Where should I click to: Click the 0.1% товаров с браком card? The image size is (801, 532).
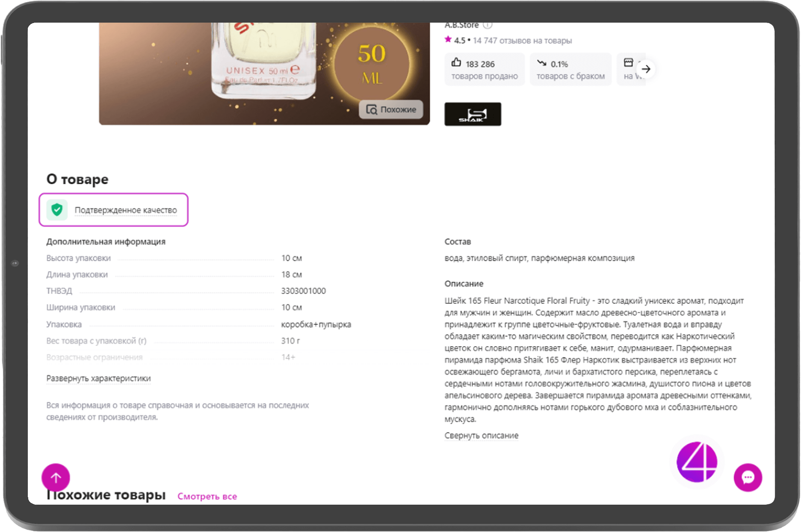coord(570,69)
